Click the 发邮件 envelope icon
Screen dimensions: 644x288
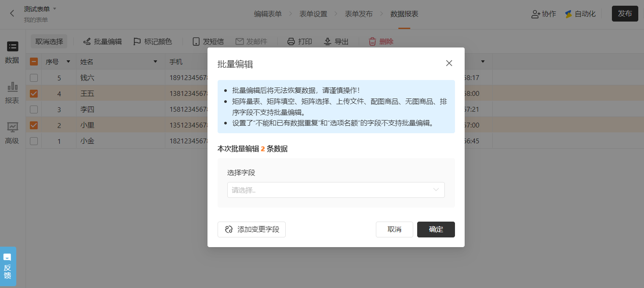pyautogui.click(x=240, y=42)
